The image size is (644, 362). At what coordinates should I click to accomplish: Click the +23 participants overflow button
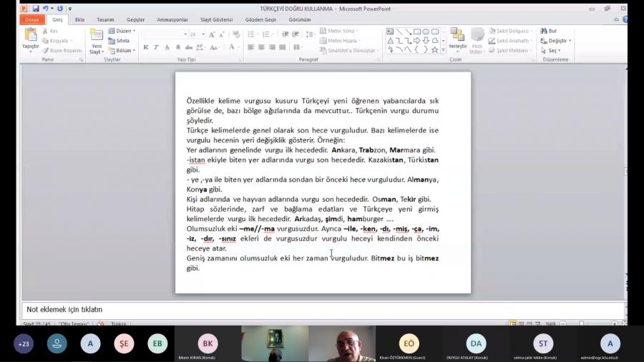coord(24,343)
